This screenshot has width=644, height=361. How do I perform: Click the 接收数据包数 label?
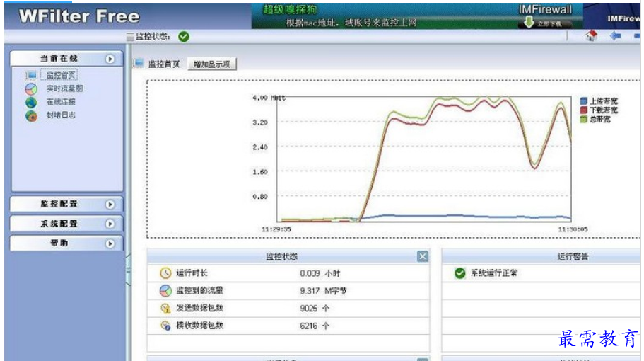click(199, 326)
